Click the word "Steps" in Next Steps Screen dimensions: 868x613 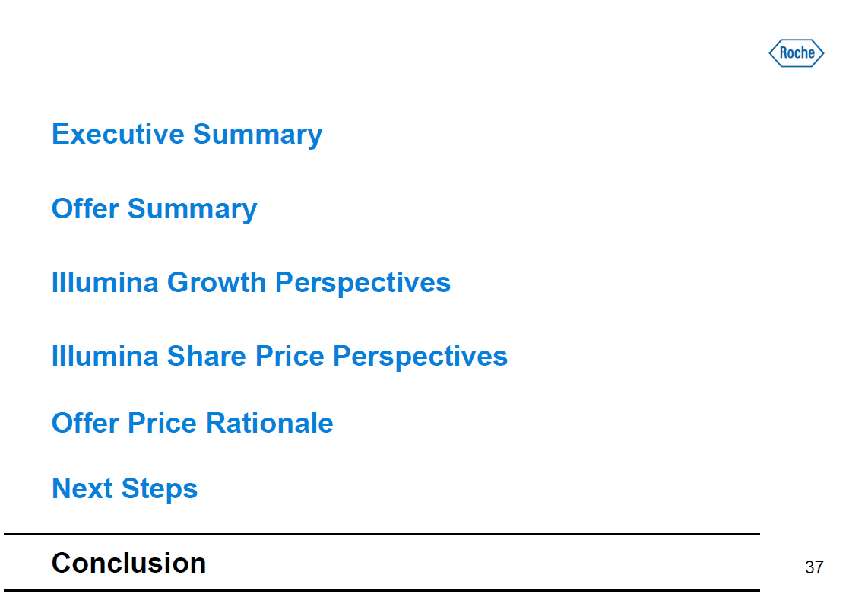[x=163, y=489]
